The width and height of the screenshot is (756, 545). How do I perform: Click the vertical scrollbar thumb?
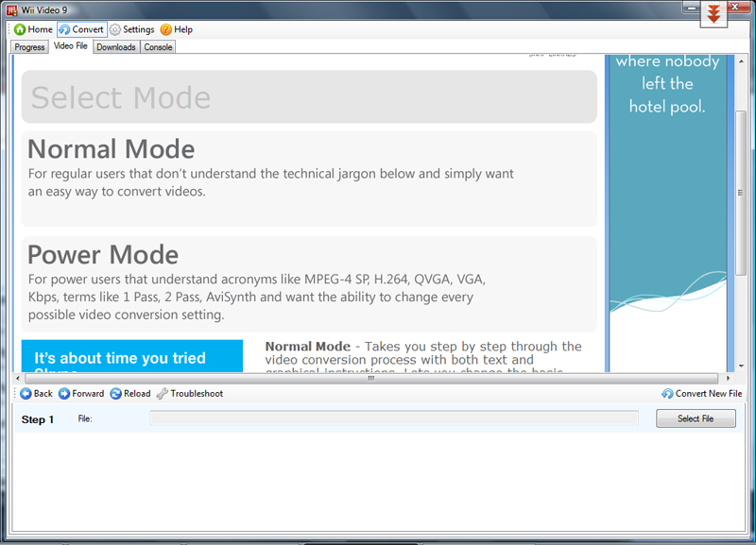point(741,193)
